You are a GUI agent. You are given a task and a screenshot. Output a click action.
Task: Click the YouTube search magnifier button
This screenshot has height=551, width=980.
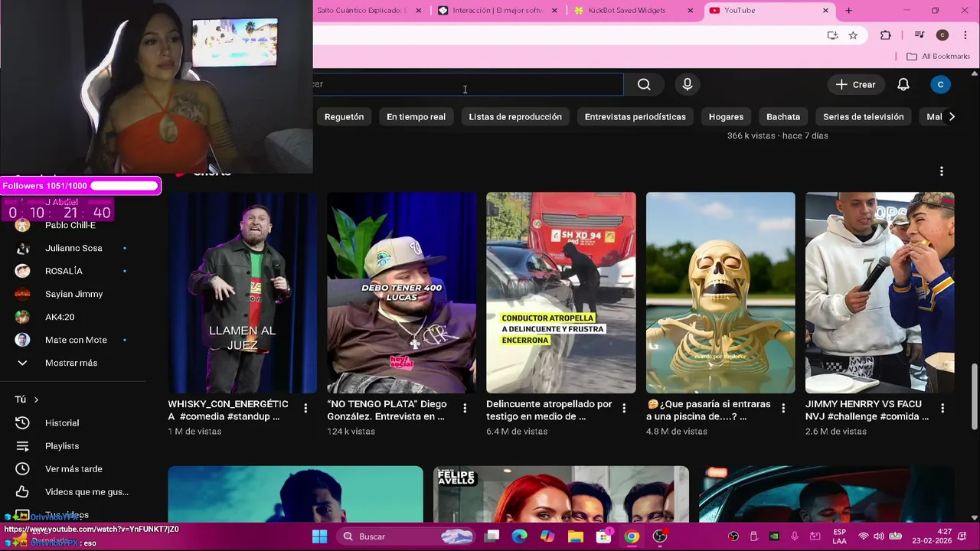[x=644, y=84]
